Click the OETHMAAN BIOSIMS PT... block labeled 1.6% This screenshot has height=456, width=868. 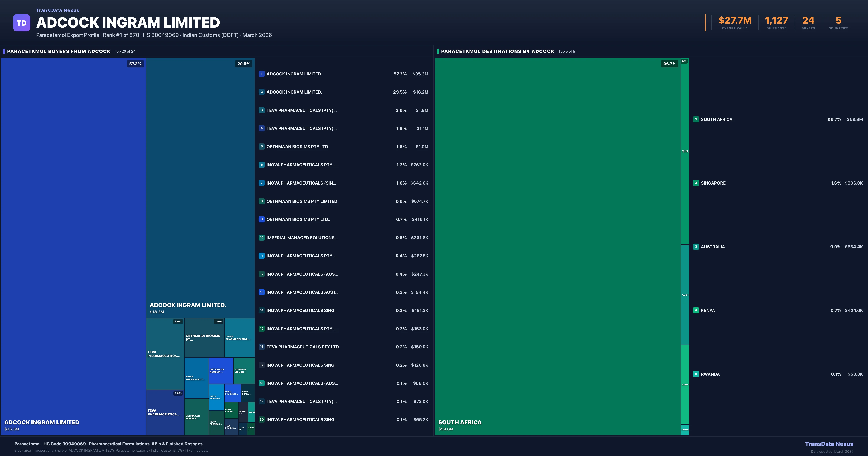coord(204,338)
